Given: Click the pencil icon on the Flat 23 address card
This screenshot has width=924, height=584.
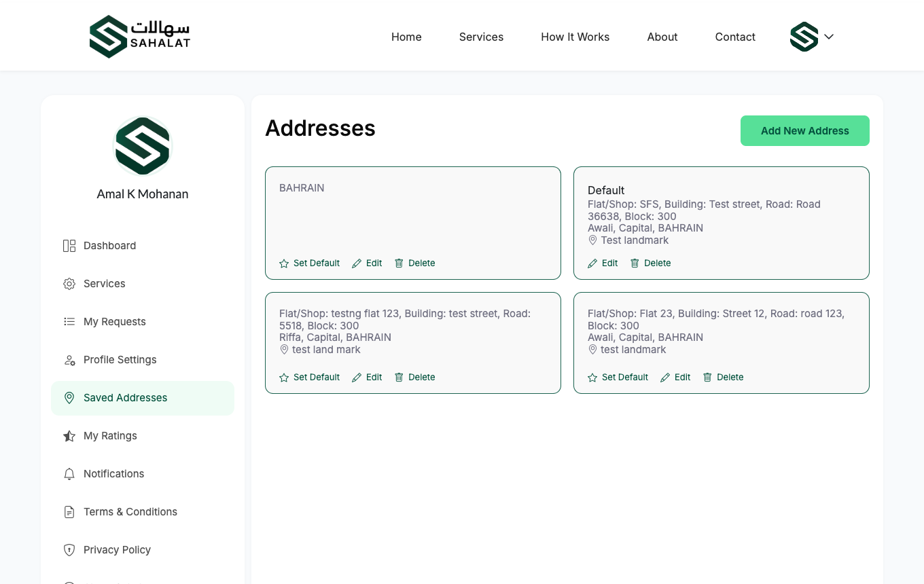Looking at the screenshot, I should [x=665, y=378].
